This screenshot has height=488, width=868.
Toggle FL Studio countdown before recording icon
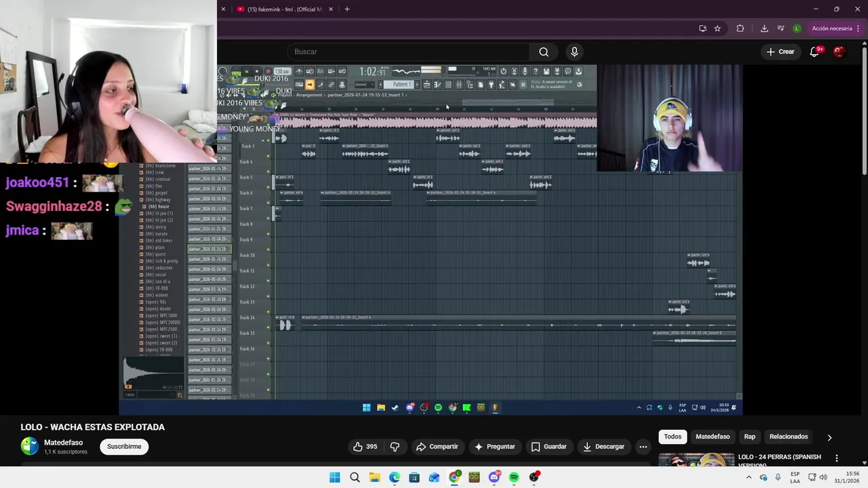point(321,70)
